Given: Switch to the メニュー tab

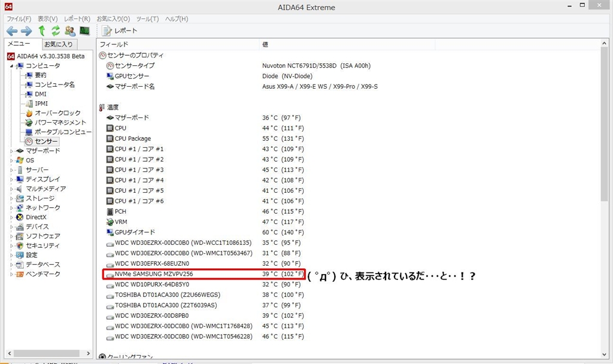Looking at the screenshot, I should (19, 44).
